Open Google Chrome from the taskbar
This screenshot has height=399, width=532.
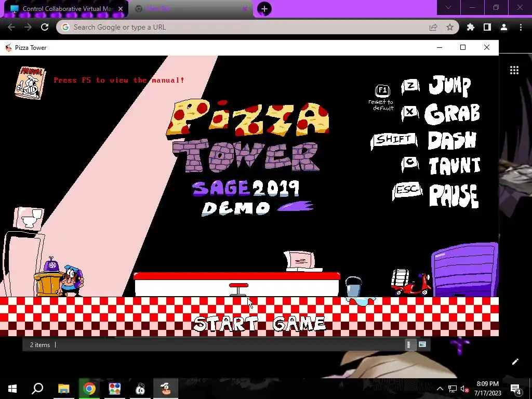point(89,389)
